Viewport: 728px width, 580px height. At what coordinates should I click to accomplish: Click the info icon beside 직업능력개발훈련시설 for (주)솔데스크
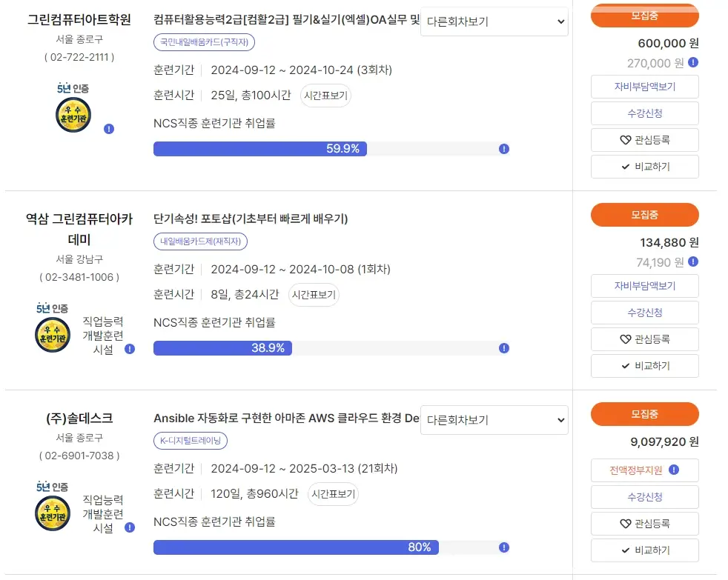click(x=129, y=527)
